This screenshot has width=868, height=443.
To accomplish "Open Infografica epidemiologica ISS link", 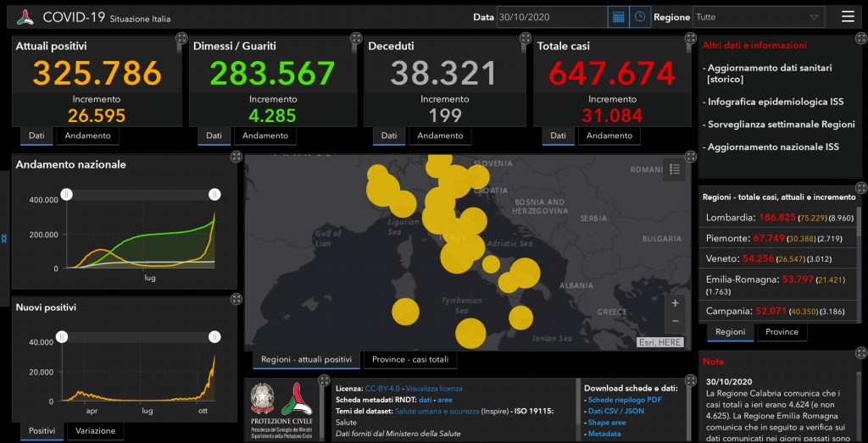I will (x=772, y=102).
